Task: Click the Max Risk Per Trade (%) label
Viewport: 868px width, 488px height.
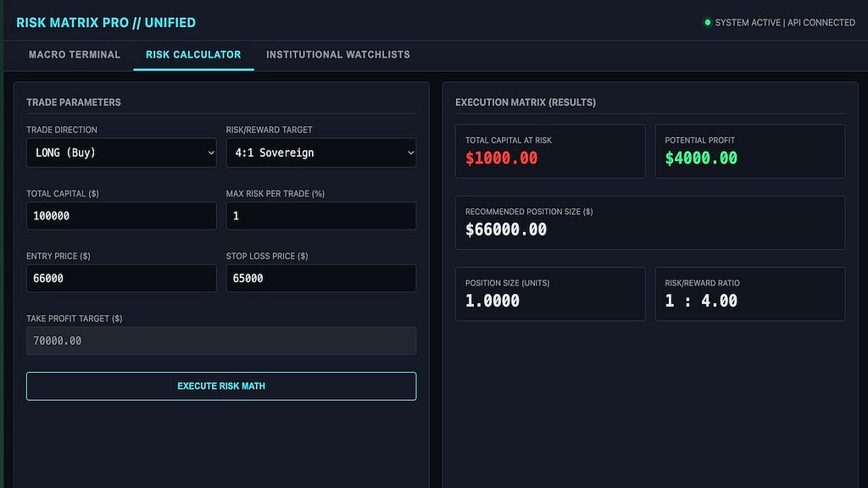Action: (275, 194)
